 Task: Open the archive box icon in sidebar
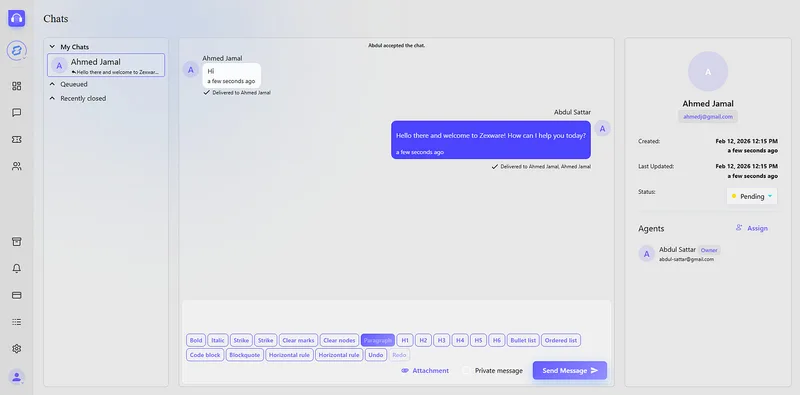16,242
